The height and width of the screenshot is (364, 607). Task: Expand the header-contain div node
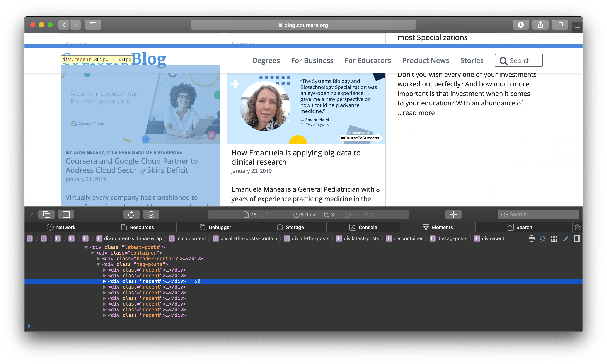pos(98,259)
